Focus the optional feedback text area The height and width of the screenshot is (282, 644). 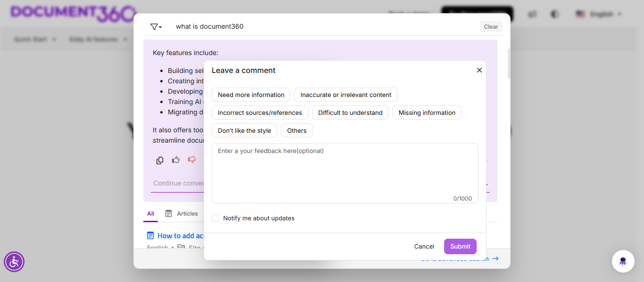(345, 173)
